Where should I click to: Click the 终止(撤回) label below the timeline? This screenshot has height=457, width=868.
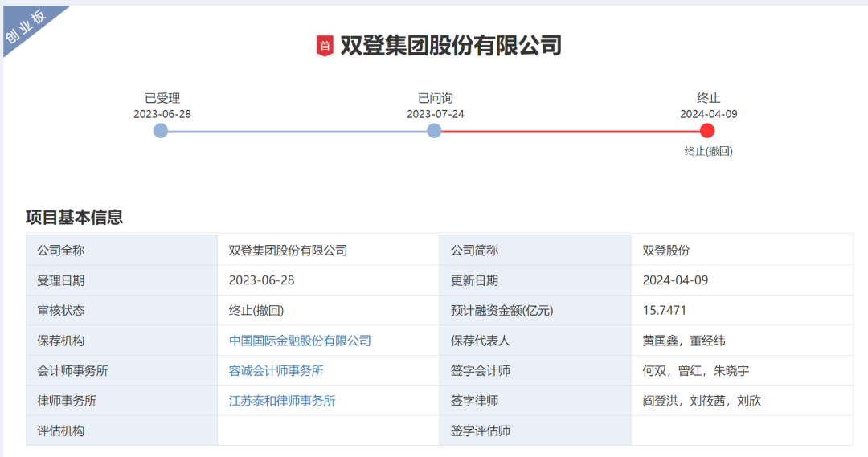(708, 151)
